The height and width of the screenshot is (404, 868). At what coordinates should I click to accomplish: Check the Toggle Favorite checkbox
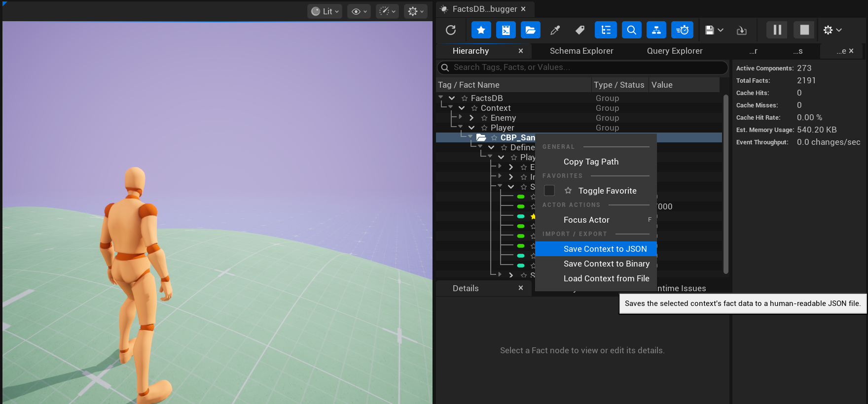pyautogui.click(x=549, y=191)
